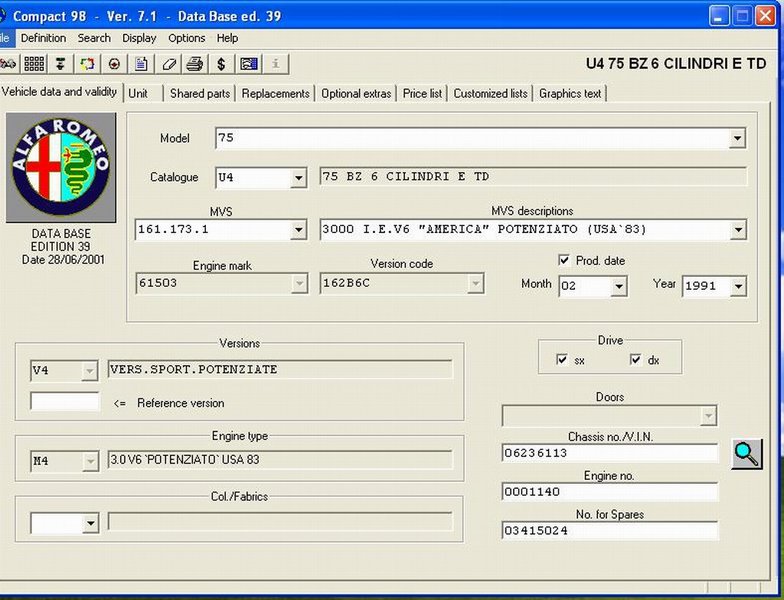The image size is (784, 600).
Task: Open the Engine mark 61503 dropdown
Action: pos(299,284)
